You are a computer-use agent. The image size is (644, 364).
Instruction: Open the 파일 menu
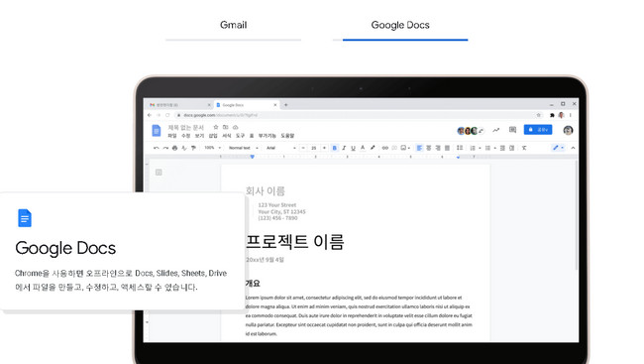pos(172,136)
